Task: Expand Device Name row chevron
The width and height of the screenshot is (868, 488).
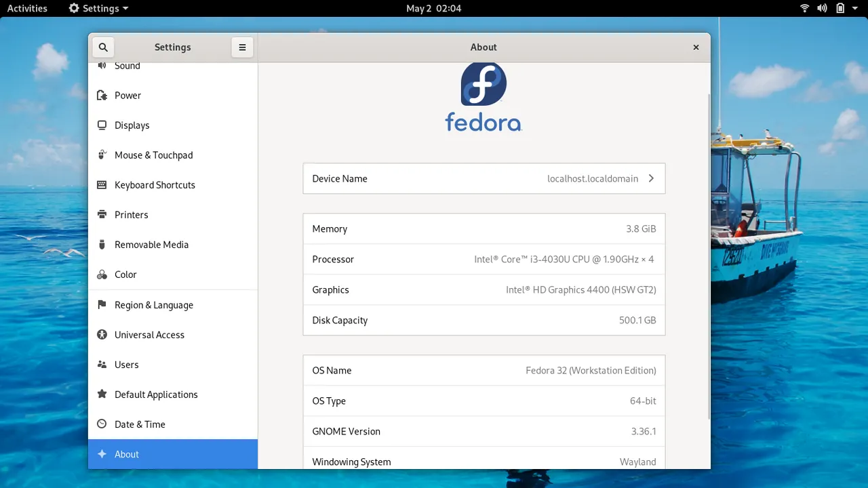Action: (651, 179)
